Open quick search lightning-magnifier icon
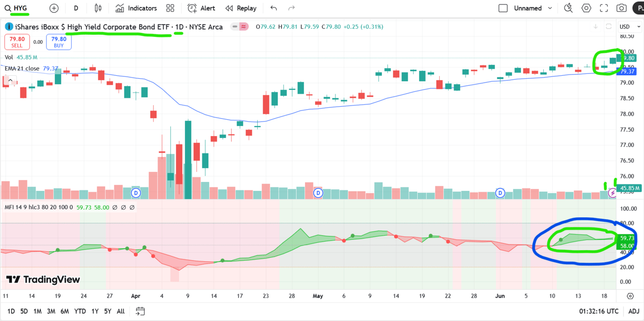 pos(568,8)
